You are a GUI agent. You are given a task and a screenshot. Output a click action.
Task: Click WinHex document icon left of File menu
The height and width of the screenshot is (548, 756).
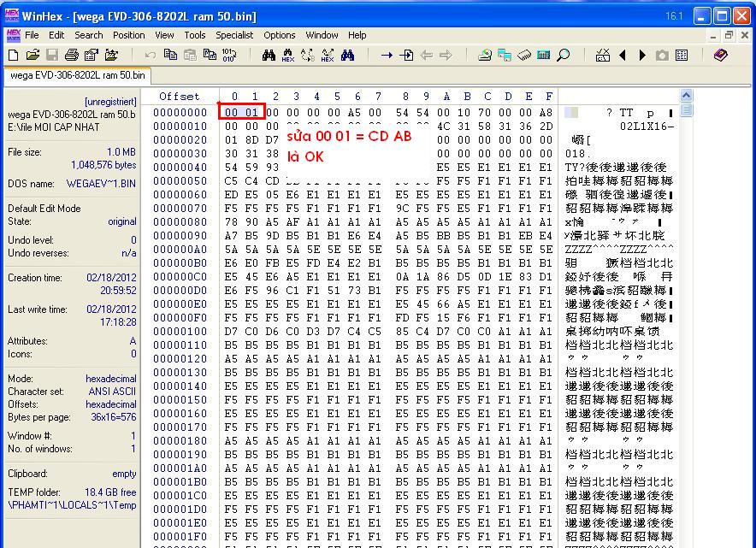14,35
